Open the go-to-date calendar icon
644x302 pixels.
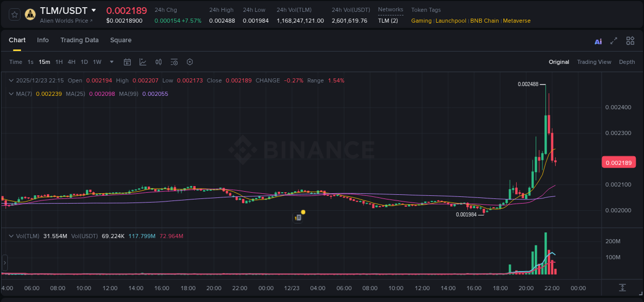coord(127,62)
